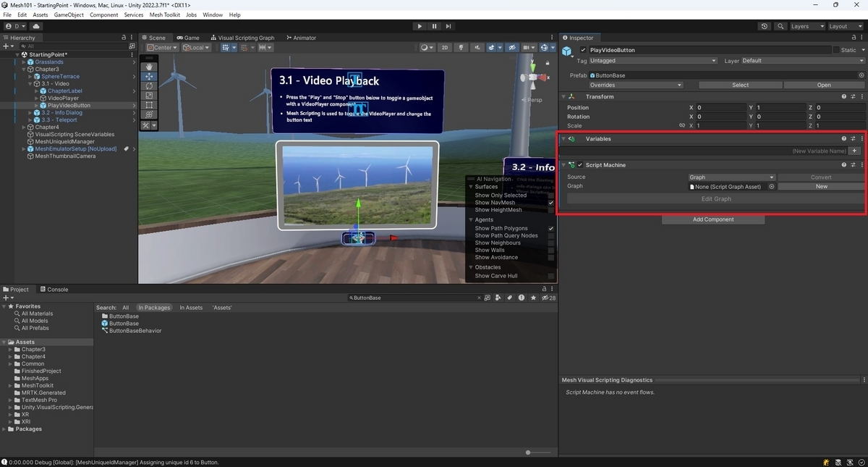Viewport: 868px width, 467px height.
Task: Open the GameObject menu
Action: tap(69, 14)
